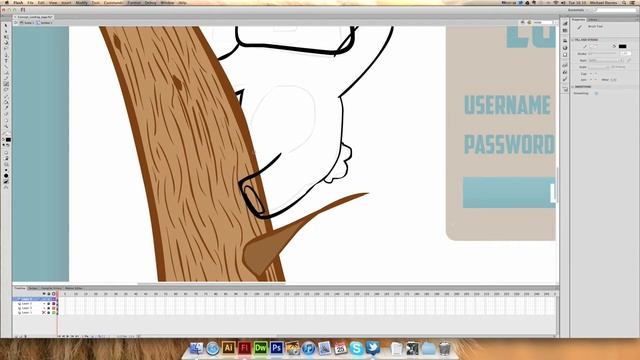Open the Commands menu

coord(113,2)
